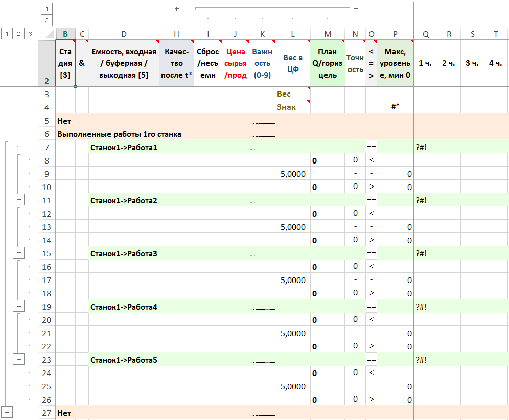The height and width of the screenshot is (420, 509).
Task: Select the 5,0000 value in row 9
Action: pyautogui.click(x=293, y=174)
